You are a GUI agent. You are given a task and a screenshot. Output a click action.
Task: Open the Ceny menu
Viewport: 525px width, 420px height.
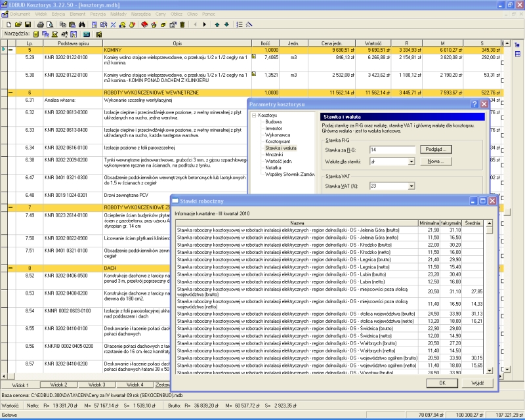click(x=161, y=14)
